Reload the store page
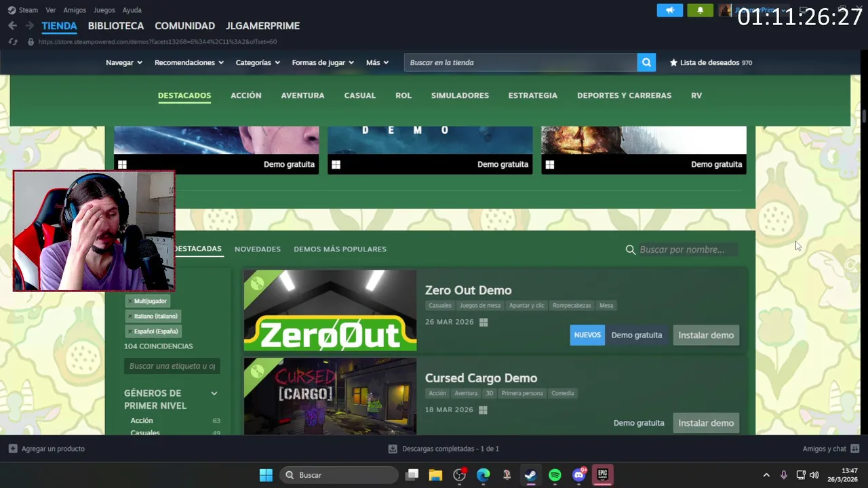The width and height of the screenshot is (868, 488). [x=13, y=41]
